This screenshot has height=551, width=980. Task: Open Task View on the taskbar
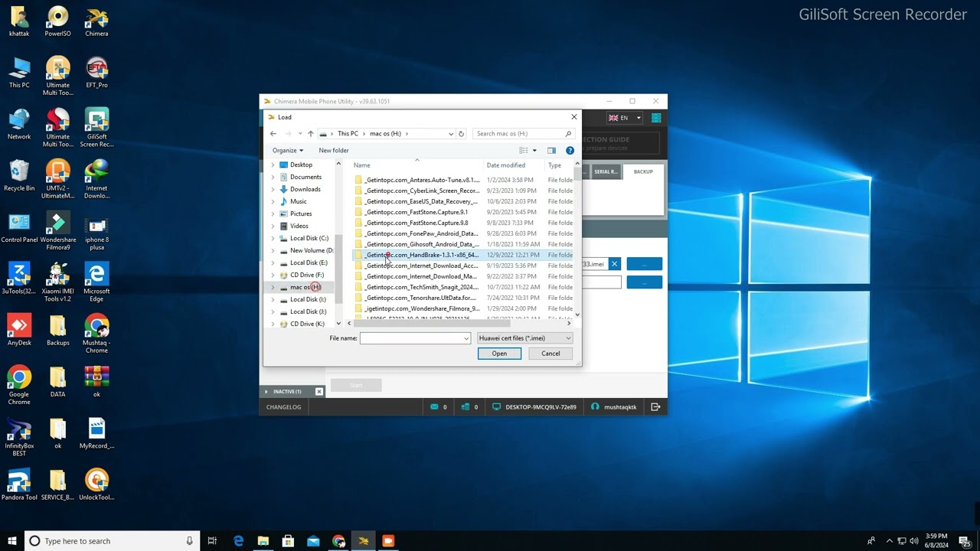click(213, 541)
